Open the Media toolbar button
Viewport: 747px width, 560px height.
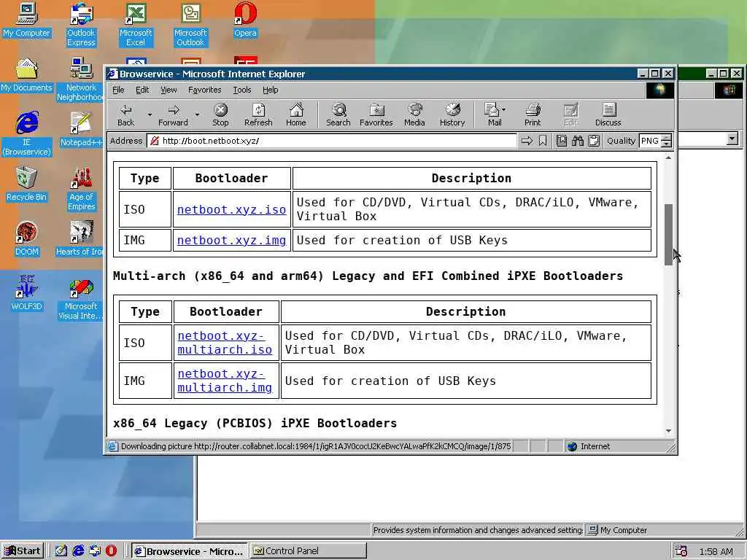(414, 115)
